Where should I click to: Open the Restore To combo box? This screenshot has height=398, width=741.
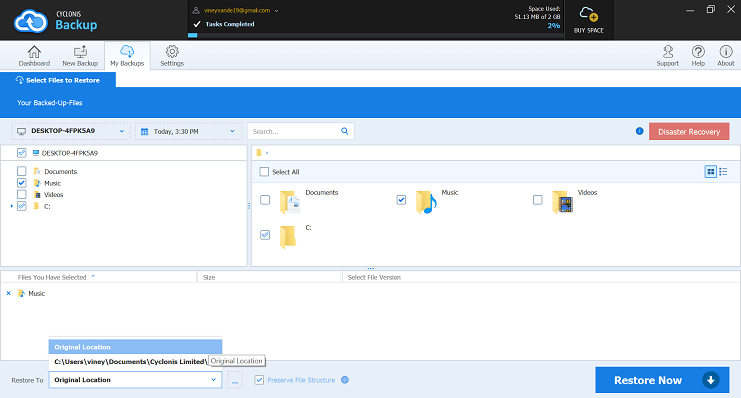click(135, 380)
